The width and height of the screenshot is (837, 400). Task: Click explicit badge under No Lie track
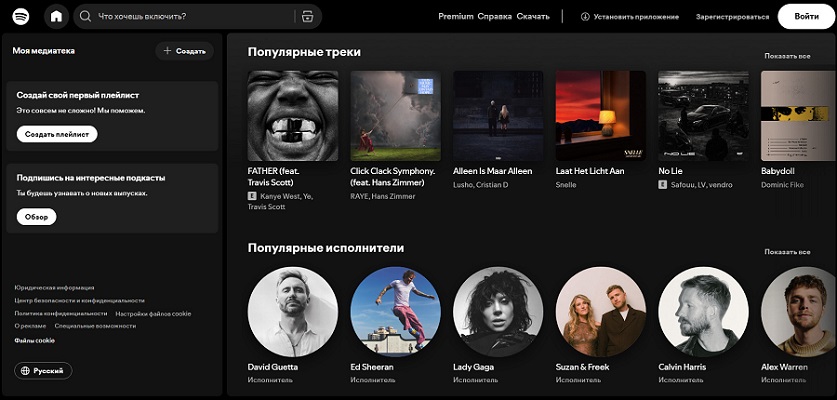pos(662,185)
